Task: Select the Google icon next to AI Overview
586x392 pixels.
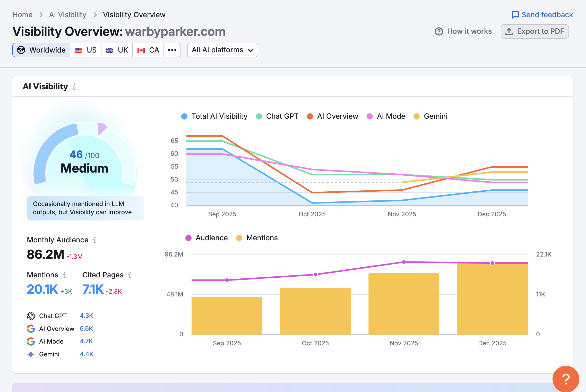Action: tap(31, 329)
